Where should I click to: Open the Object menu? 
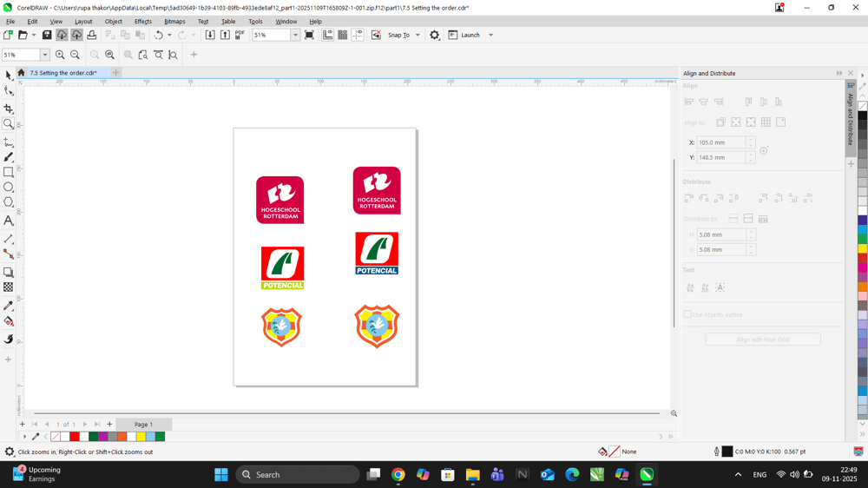[114, 21]
